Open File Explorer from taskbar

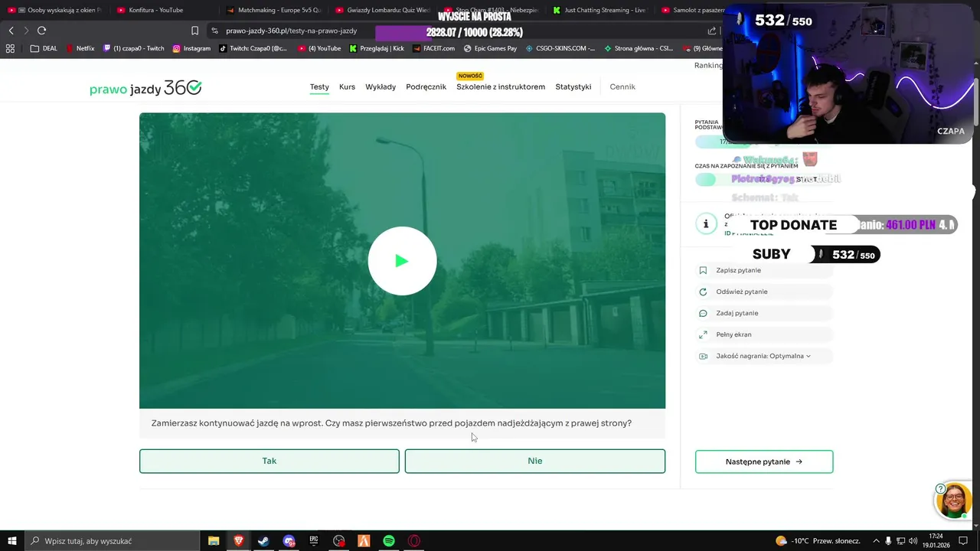point(214,541)
